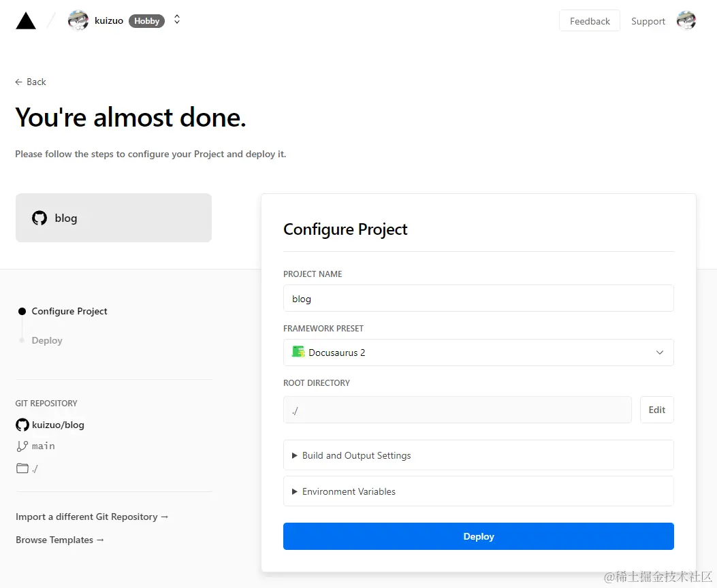The image size is (717, 588).
Task: Click the main branch name
Action: 44,446
